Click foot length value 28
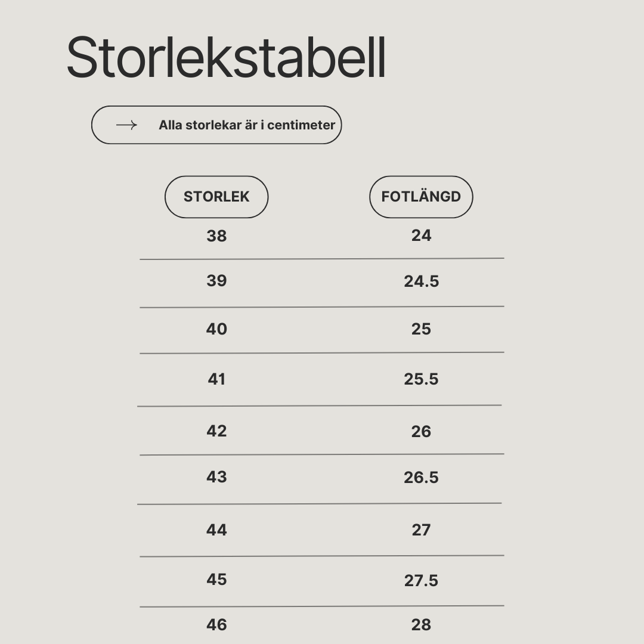Screen dimensions: 644x644 tap(421, 625)
